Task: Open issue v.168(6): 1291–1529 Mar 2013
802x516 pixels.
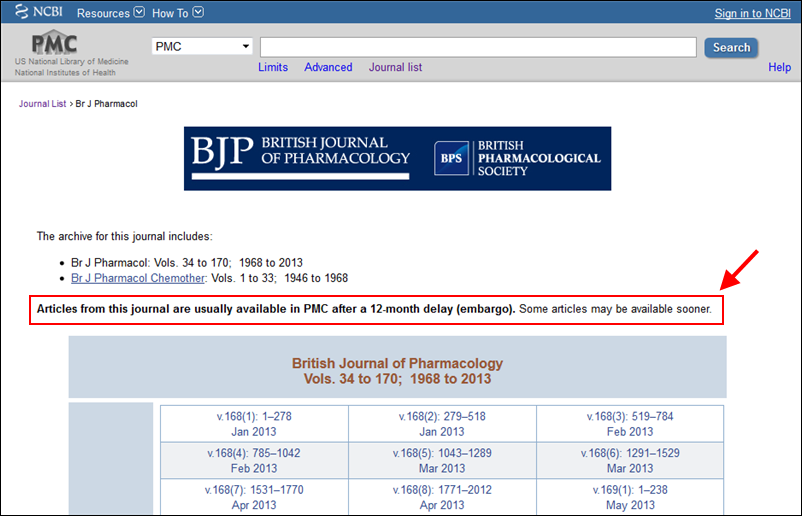Action: coord(630,460)
